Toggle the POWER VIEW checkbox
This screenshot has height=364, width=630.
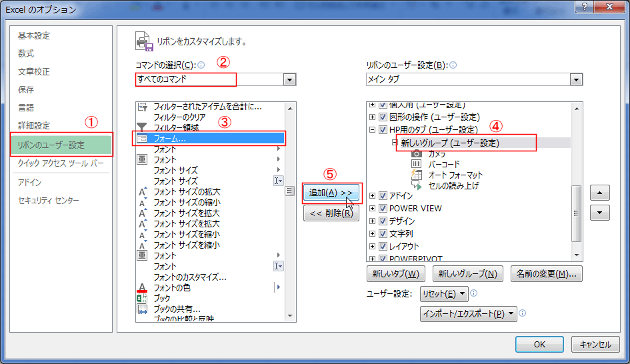click(x=383, y=208)
